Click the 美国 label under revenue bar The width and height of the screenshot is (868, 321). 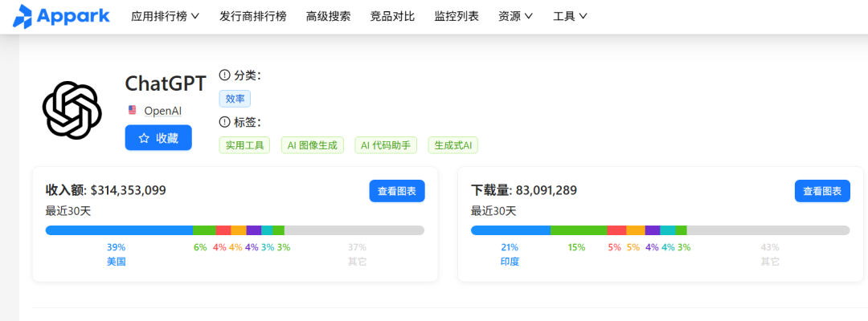117,262
